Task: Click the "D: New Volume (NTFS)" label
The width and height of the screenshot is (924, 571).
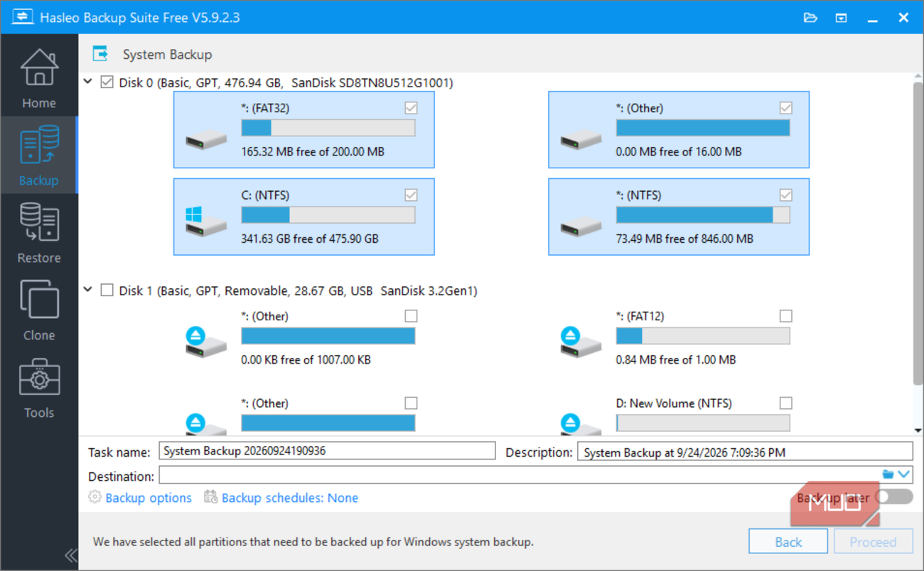Action: [x=674, y=403]
